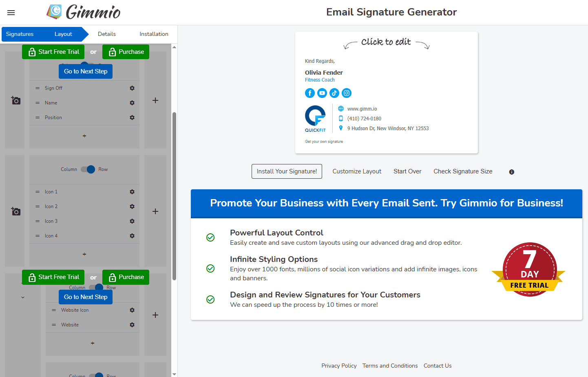This screenshot has height=377, width=588.
Task: Open the hamburger navigation menu
Action: tap(11, 13)
